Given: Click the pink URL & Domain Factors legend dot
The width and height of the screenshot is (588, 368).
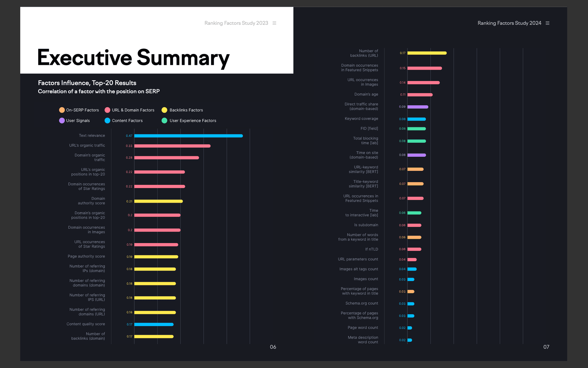Looking at the screenshot, I should pos(107,110).
